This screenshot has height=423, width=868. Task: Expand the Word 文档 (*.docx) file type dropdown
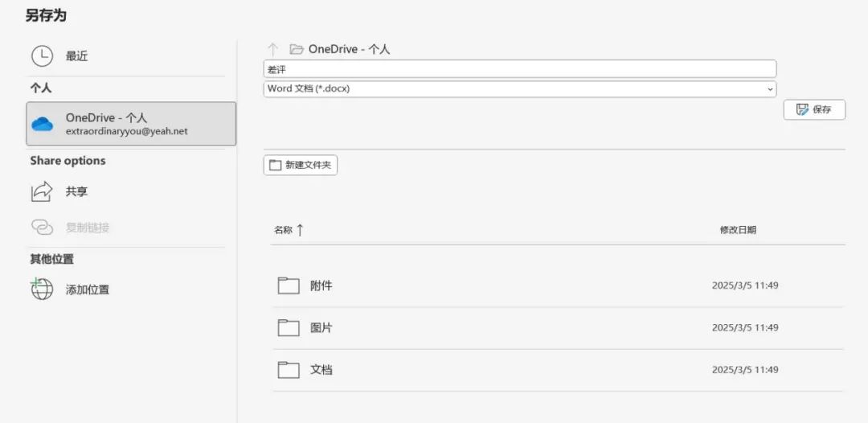(x=519, y=88)
